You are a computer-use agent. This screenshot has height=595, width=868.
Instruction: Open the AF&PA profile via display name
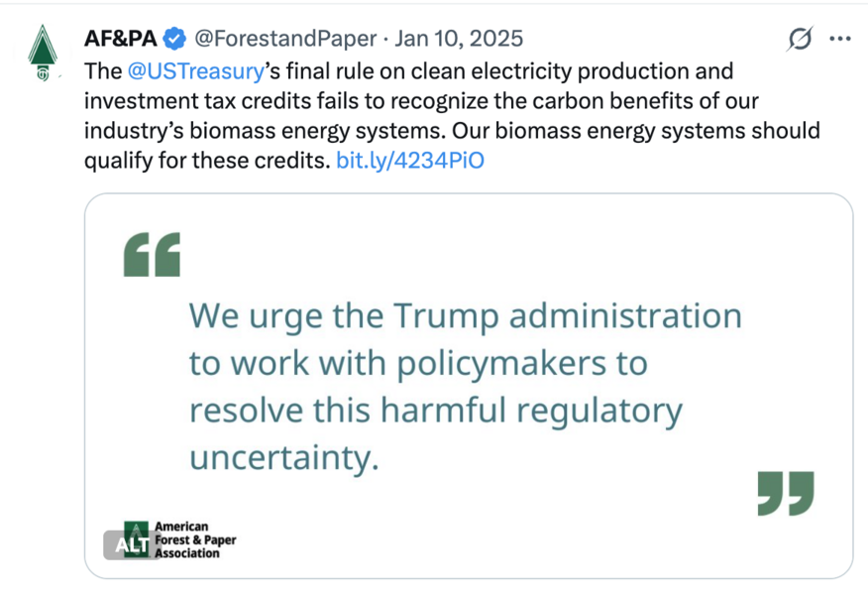(120, 39)
